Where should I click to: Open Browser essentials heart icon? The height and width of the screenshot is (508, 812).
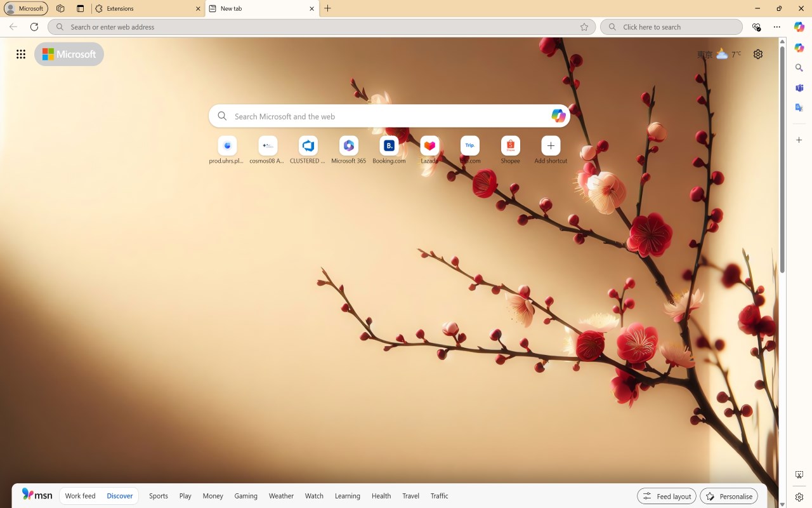[x=756, y=27]
